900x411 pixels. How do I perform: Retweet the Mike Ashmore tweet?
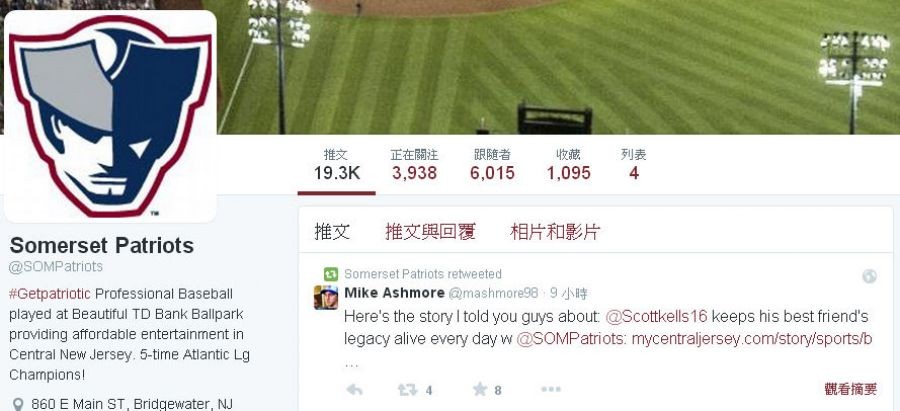pos(408,390)
